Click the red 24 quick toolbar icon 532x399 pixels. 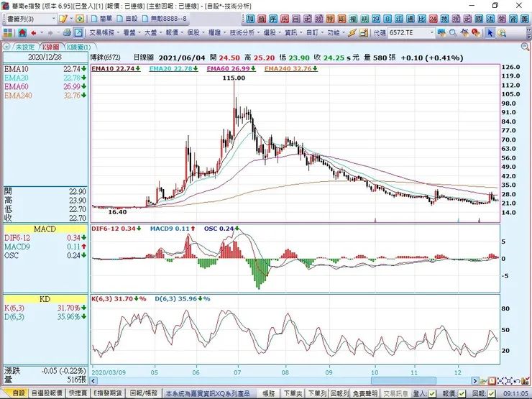(x=433, y=19)
